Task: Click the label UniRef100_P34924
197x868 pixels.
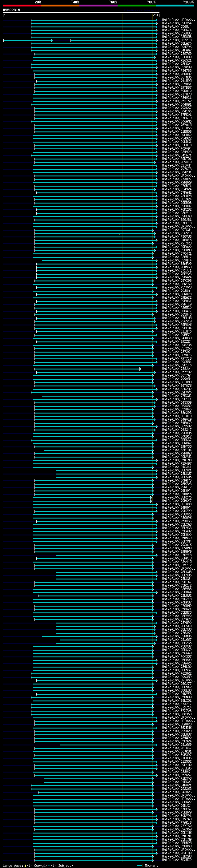Action: [x=177, y=189]
